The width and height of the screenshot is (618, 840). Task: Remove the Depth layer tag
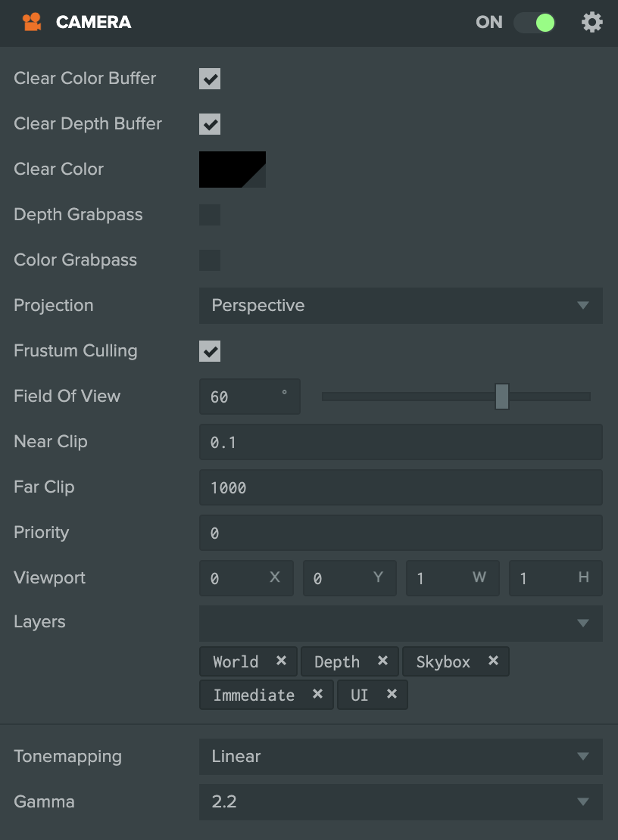coord(382,661)
